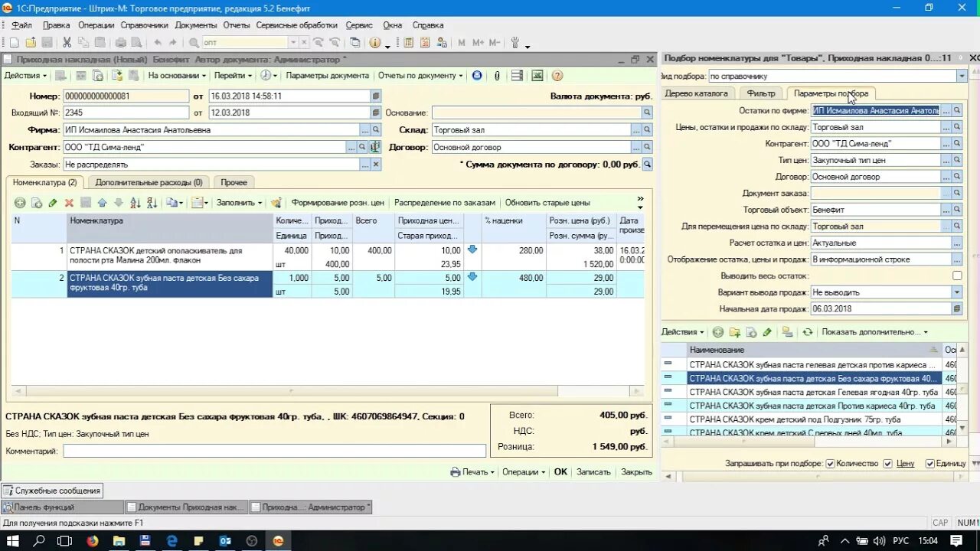Image resolution: width=980 pixels, height=551 pixels.
Task: Open Печать dropdown at bottom
Action: pyautogui.click(x=472, y=472)
